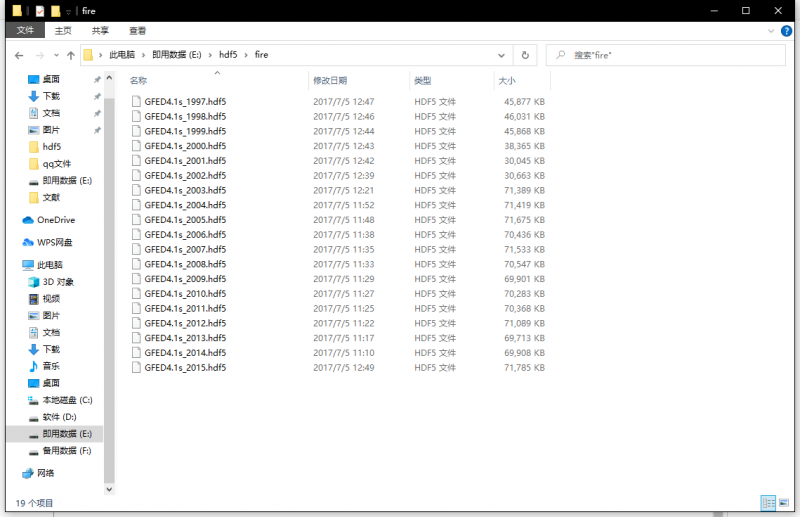Switch to the 查看 ribbon tab

pyautogui.click(x=136, y=31)
